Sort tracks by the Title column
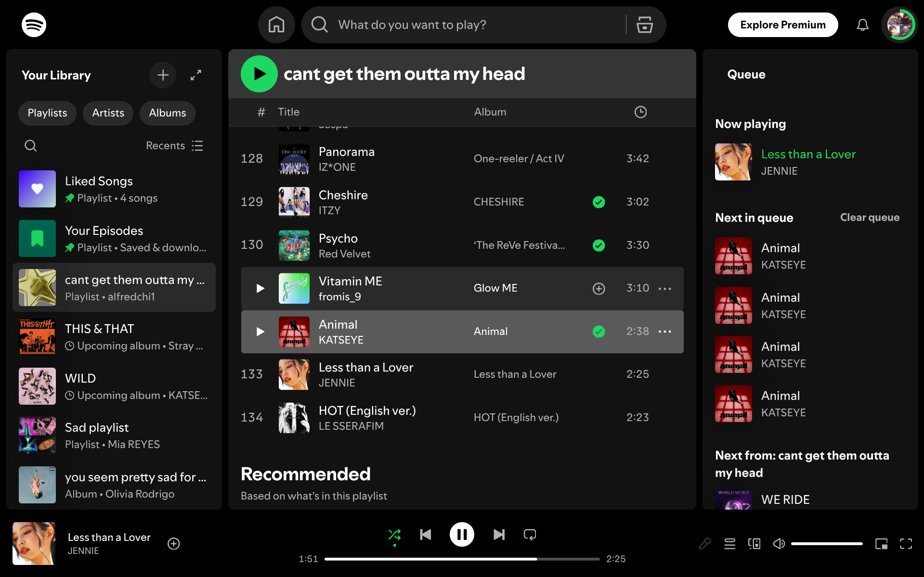Image resolution: width=924 pixels, height=577 pixels. pyautogui.click(x=289, y=112)
